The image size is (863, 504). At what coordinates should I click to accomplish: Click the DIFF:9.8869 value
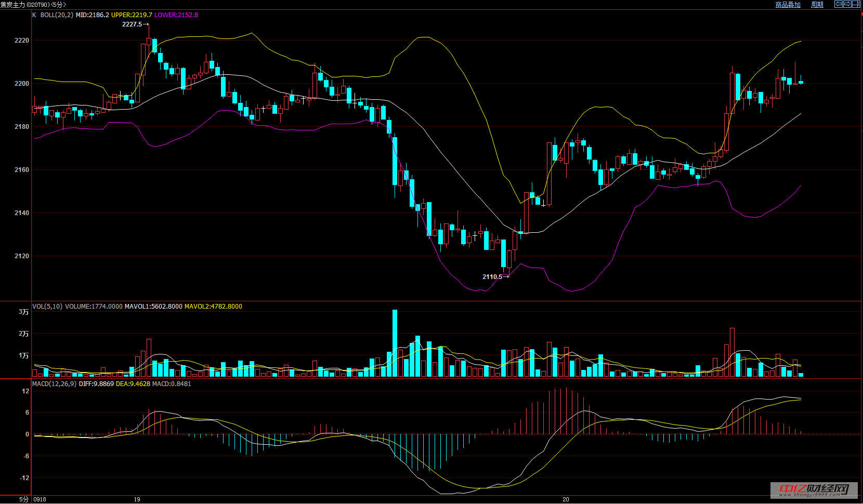pos(96,384)
